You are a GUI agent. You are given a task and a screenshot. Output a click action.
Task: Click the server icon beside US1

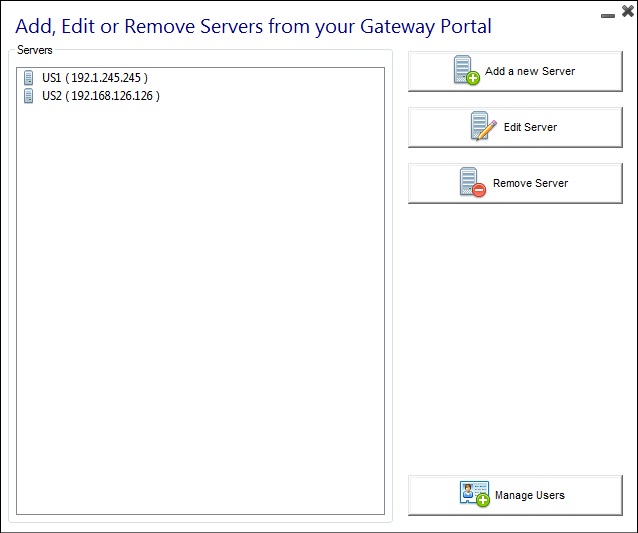tap(28, 78)
